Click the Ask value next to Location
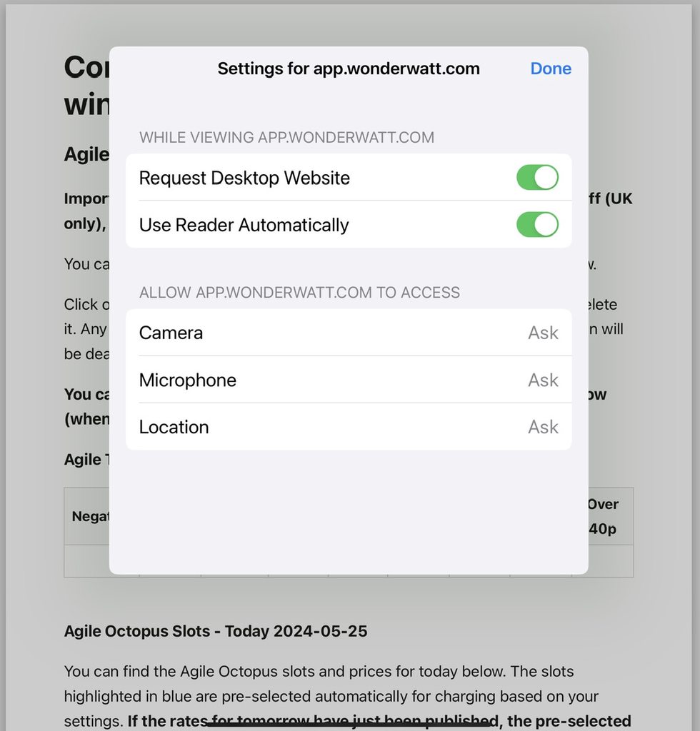700x731 pixels. 543,427
